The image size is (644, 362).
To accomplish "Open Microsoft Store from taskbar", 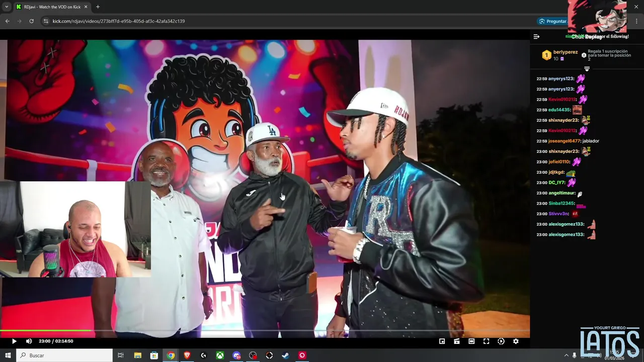I will (x=154, y=355).
